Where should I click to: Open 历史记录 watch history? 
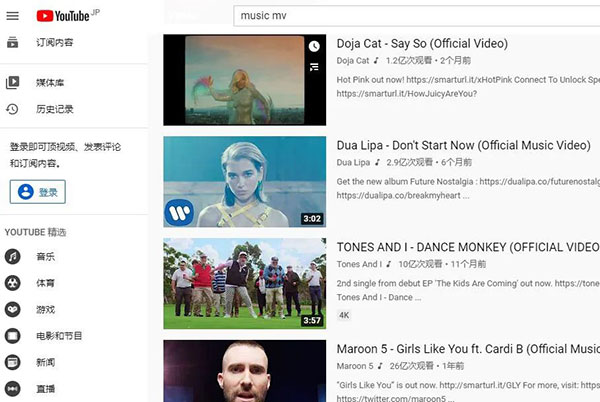click(54, 109)
